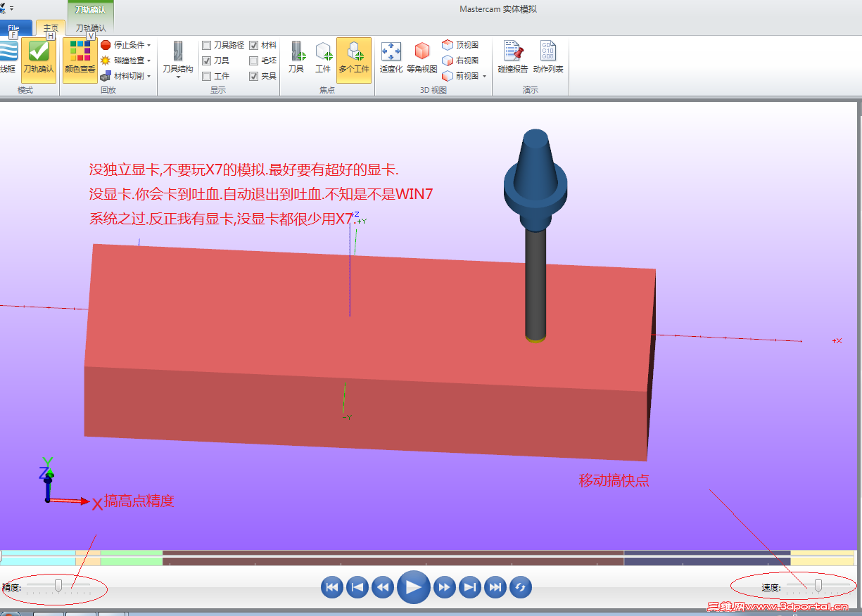Open 动作列表 move list
Viewport: 862px width, 616px height.
[548, 58]
